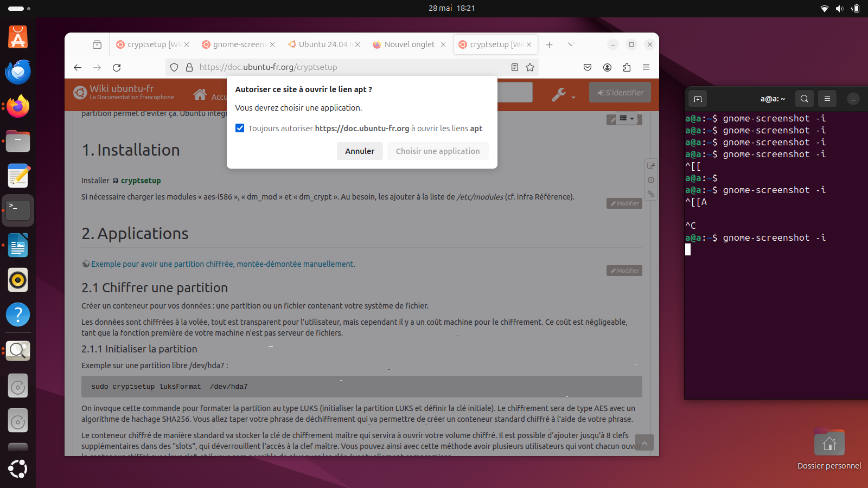Open the terminal window hamburger menu

coord(827,99)
